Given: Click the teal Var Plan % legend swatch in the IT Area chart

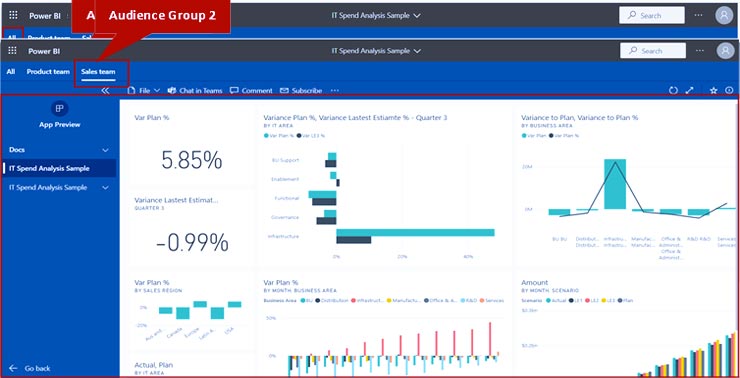Looking at the screenshot, I should click(x=266, y=135).
